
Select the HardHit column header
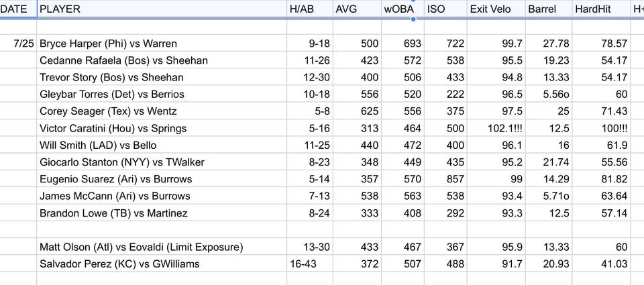click(601, 9)
